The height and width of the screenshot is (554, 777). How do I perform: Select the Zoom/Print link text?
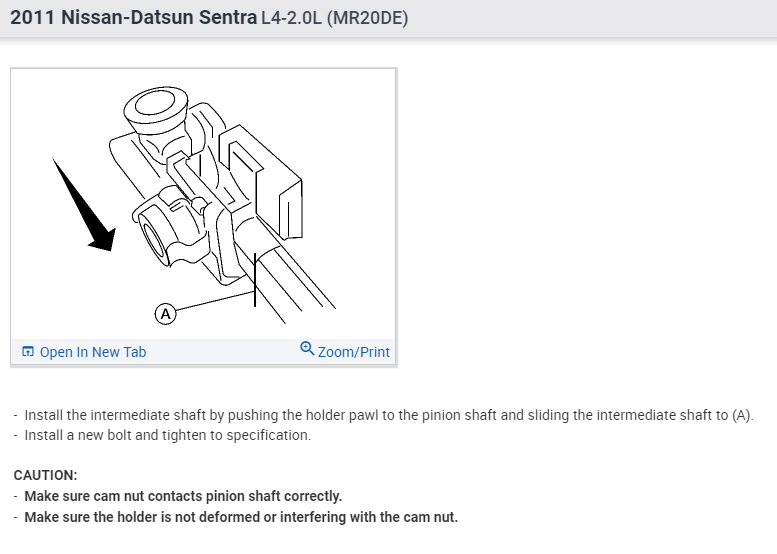click(x=354, y=352)
